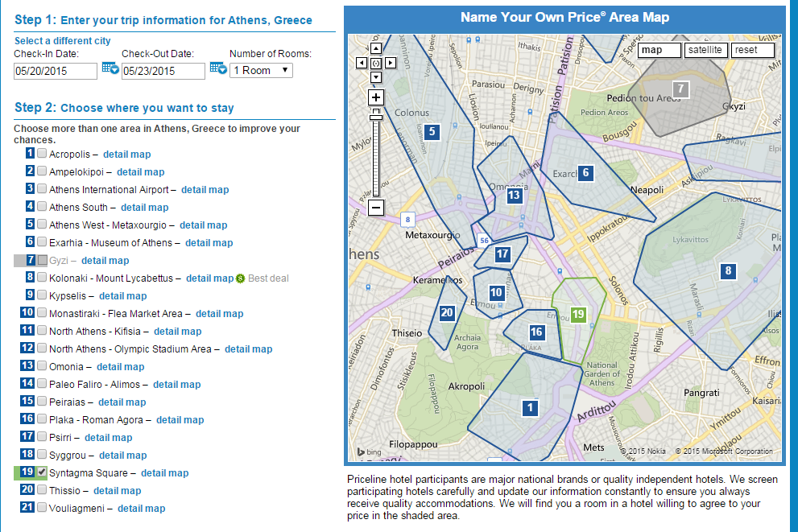Screen dimensions: 798x532
Task: Click the Check-In Date input field
Action: click(56, 71)
